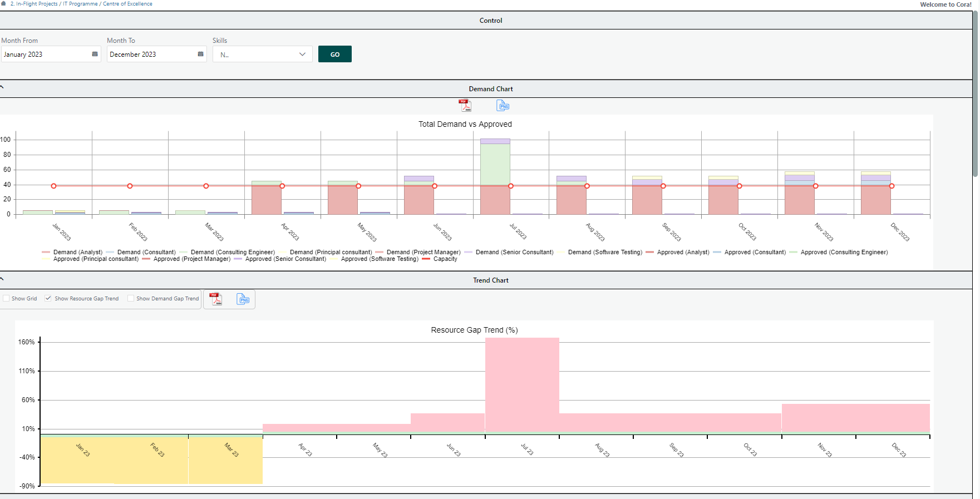This screenshot has width=980, height=499.
Task: Uncheck Show Resource Gap Trend
Action: 48,299
